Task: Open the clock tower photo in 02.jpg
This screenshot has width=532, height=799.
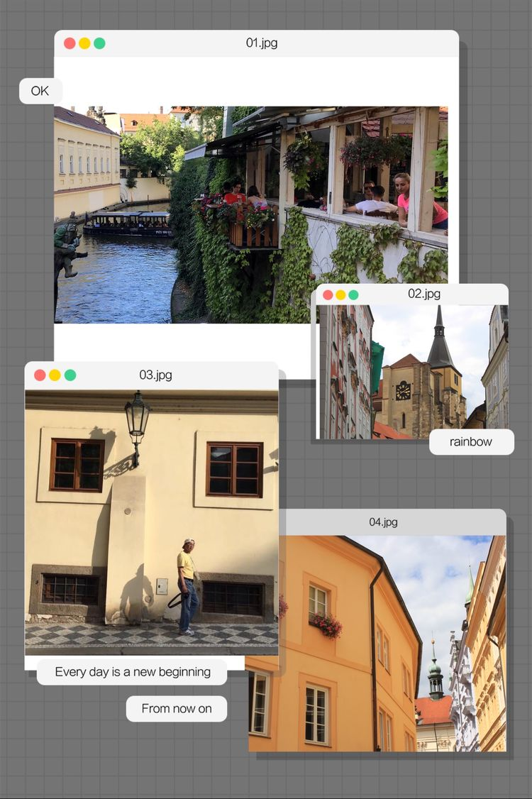Action: (x=414, y=372)
